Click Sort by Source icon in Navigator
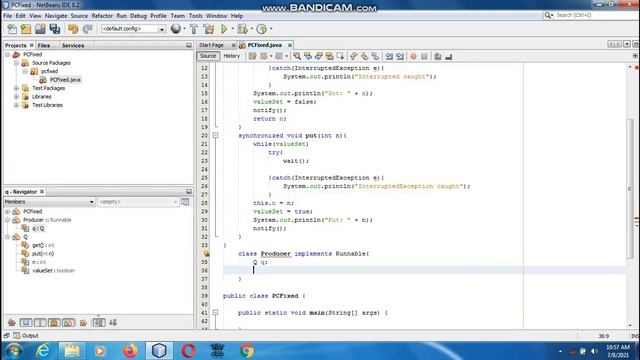The image size is (640, 360). [x=113, y=322]
